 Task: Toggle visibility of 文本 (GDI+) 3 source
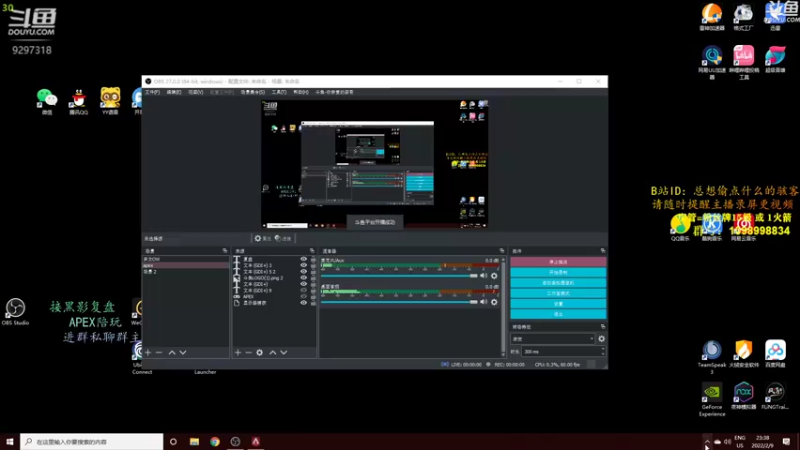304,265
